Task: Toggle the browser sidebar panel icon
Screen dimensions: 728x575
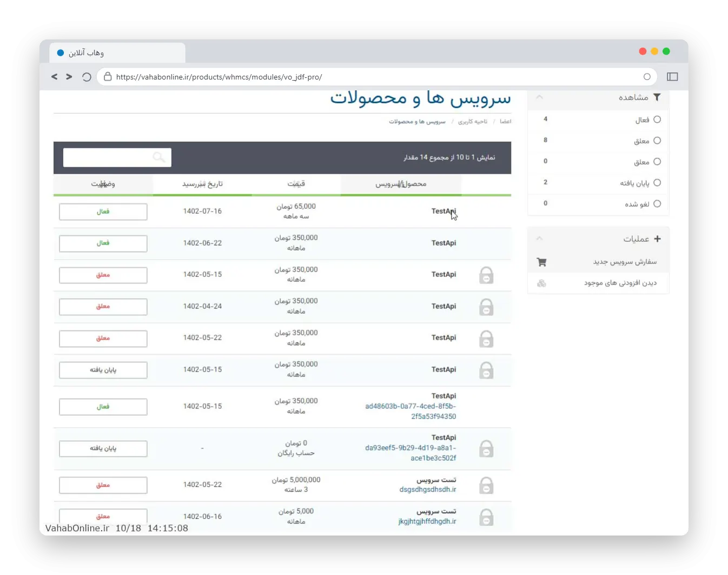Action: tap(672, 77)
